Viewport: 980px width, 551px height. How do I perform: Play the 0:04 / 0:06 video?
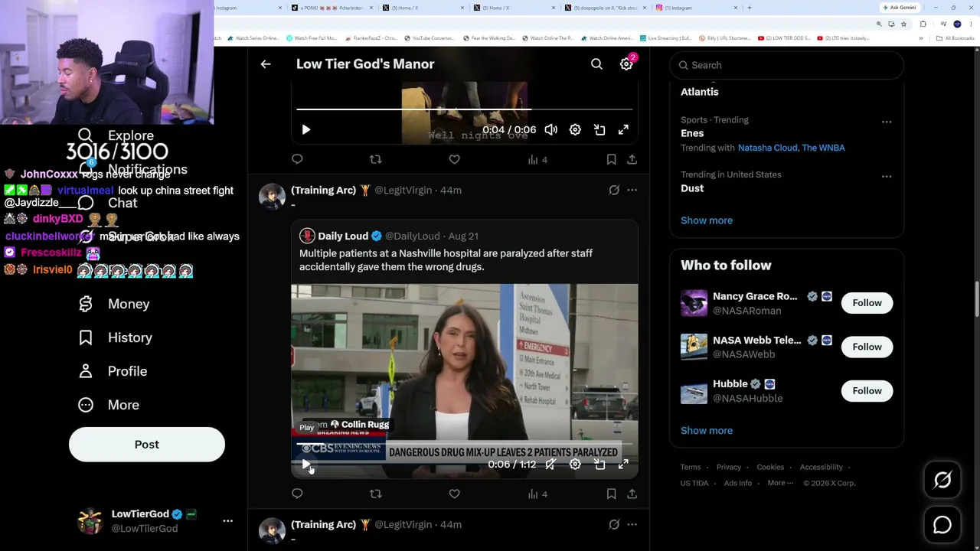click(x=306, y=130)
